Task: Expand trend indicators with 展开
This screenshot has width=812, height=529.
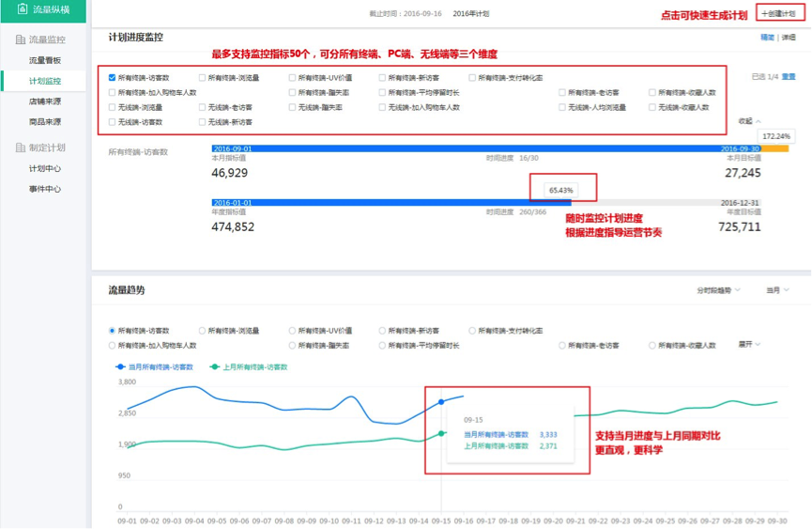Action: [x=749, y=345]
